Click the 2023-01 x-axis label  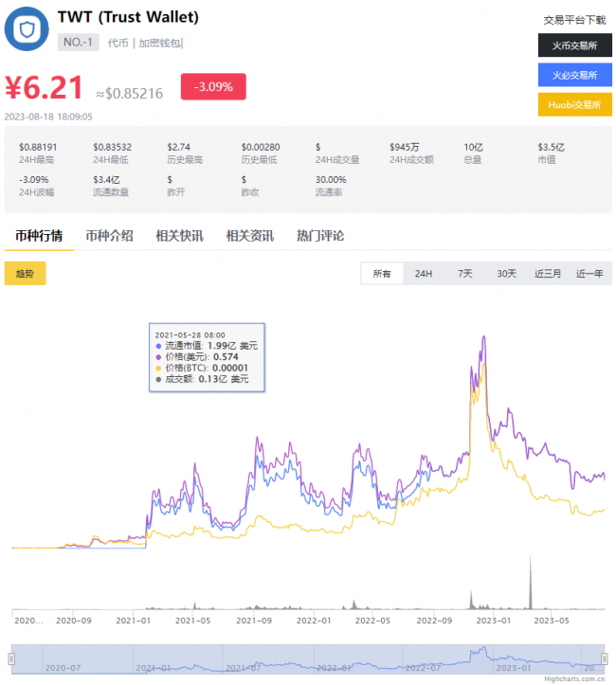pyautogui.click(x=493, y=621)
